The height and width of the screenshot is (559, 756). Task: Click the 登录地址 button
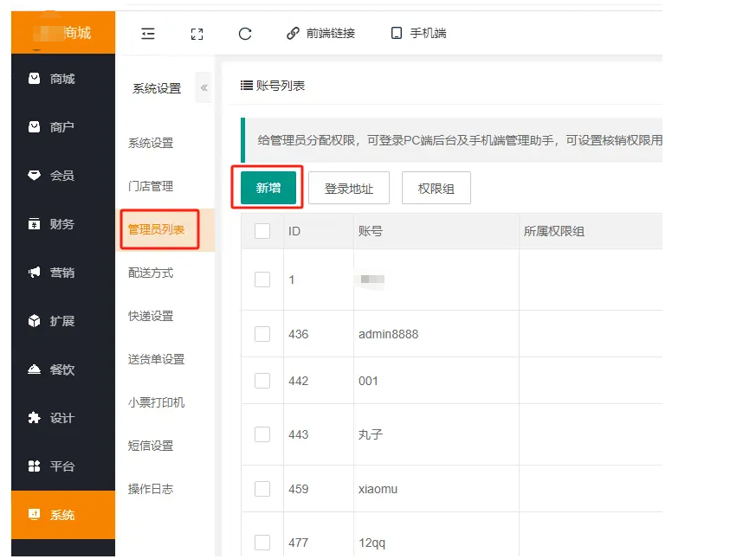pos(348,188)
